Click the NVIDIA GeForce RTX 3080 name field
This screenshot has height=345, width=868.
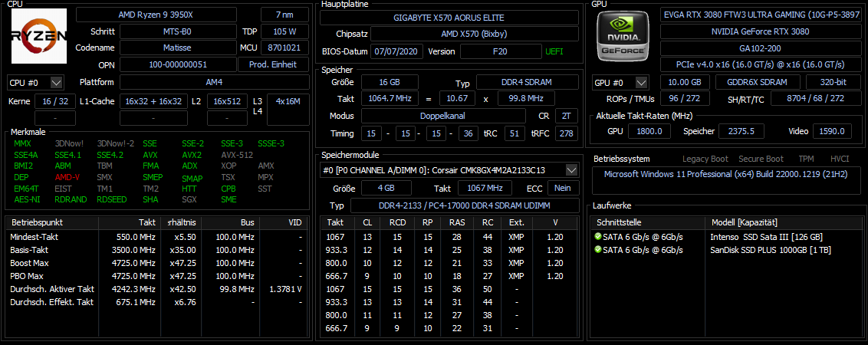click(x=760, y=31)
